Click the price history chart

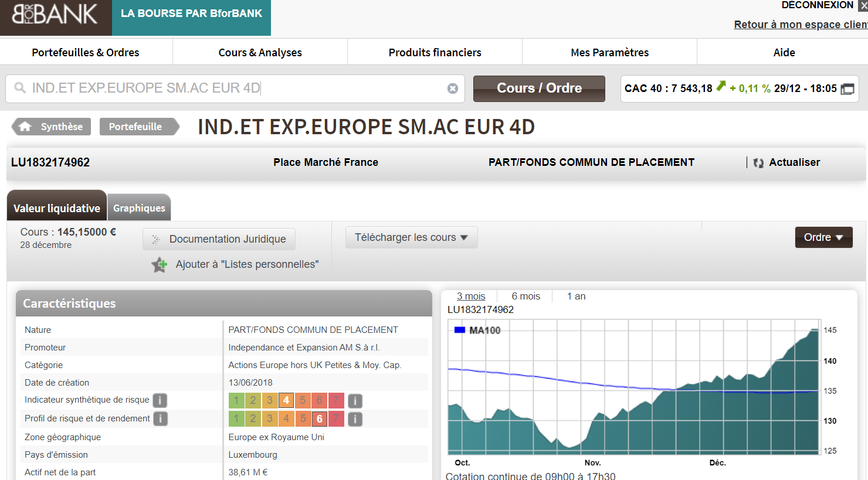(633, 387)
